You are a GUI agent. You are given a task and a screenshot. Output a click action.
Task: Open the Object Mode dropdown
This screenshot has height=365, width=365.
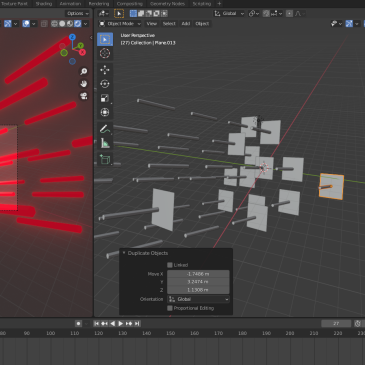click(x=120, y=24)
